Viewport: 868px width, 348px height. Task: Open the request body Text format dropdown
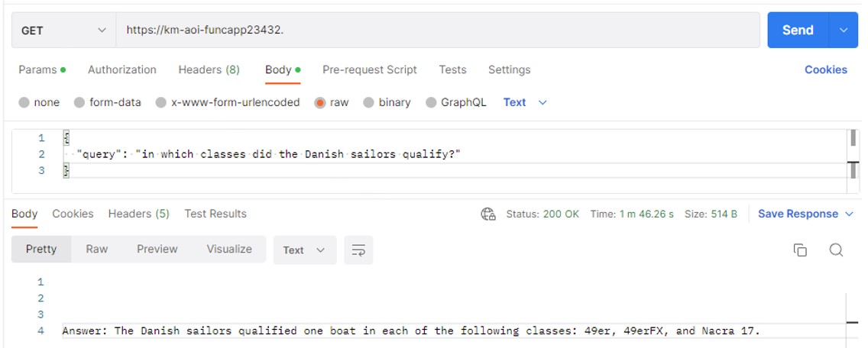[x=525, y=102]
